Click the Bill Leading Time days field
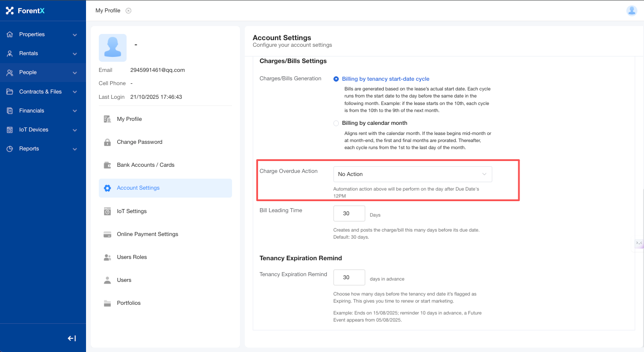This screenshot has height=352, width=644. [349, 213]
